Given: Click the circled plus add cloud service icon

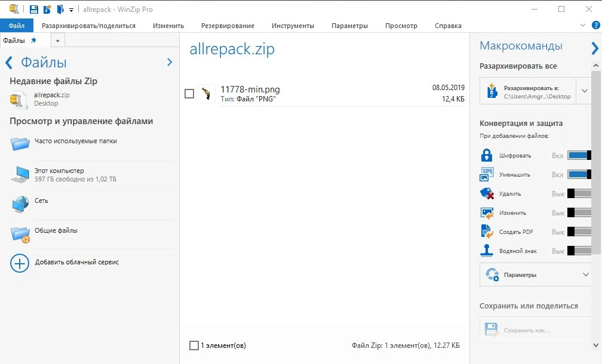Looking at the screenshot, I should point(20,264).
